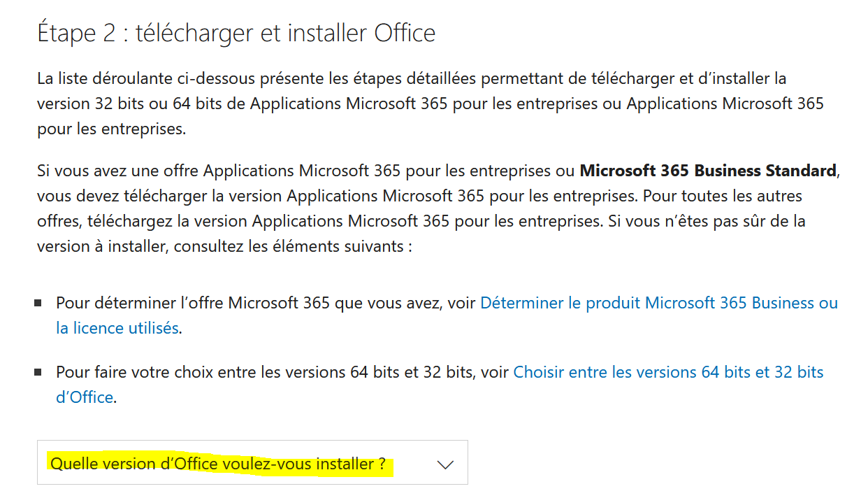This screenshot has width=868, height=498.
Task: Click 'télécharger et installer Office' in heading
Action: tap(285, 33)
